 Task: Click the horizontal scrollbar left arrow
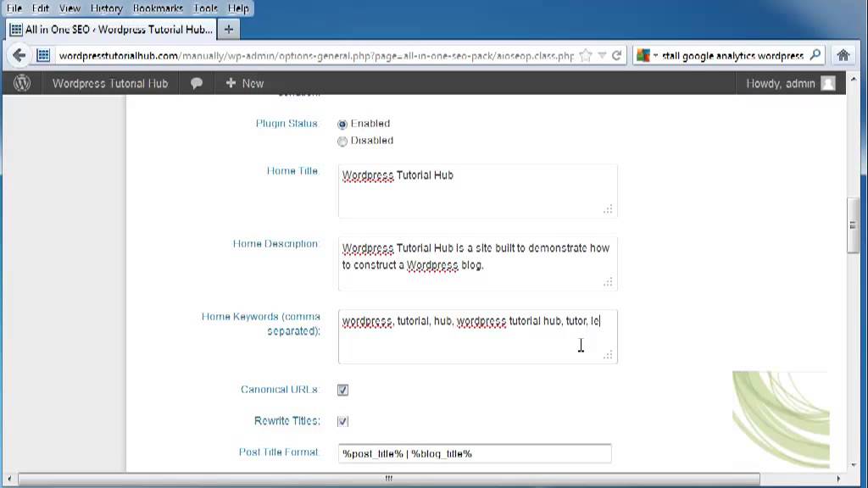point(9,479)
